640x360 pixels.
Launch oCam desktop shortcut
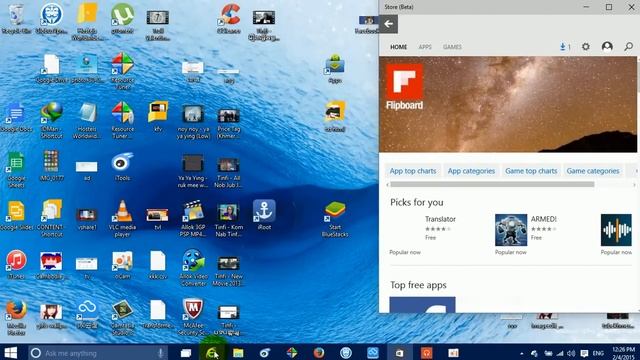[122, 264]
